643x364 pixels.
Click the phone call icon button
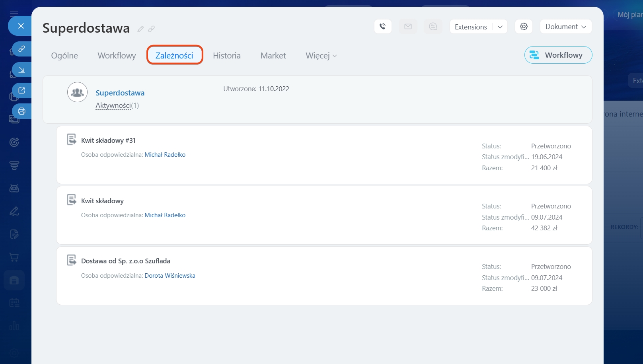click(383, 27)
